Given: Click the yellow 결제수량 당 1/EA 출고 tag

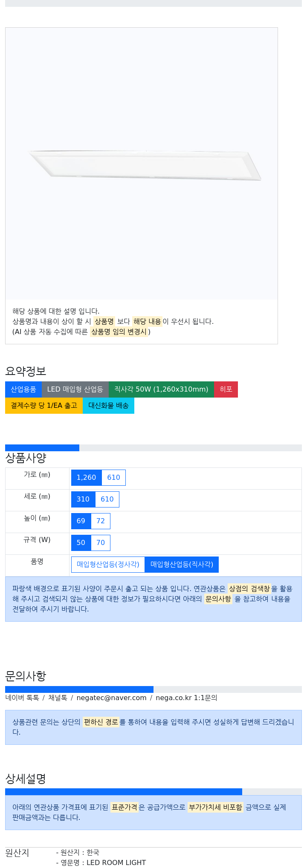Looking at the screenshot, I should tap(44, 406).
